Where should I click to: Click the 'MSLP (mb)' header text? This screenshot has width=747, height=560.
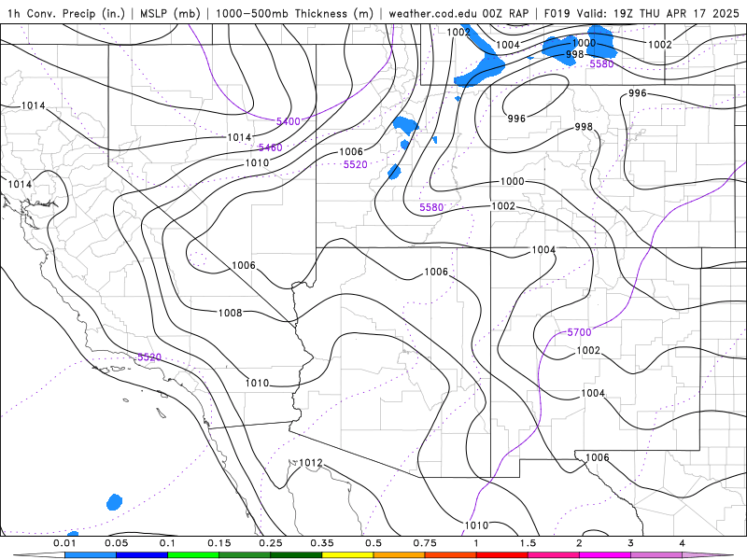[x=171, y=13]
